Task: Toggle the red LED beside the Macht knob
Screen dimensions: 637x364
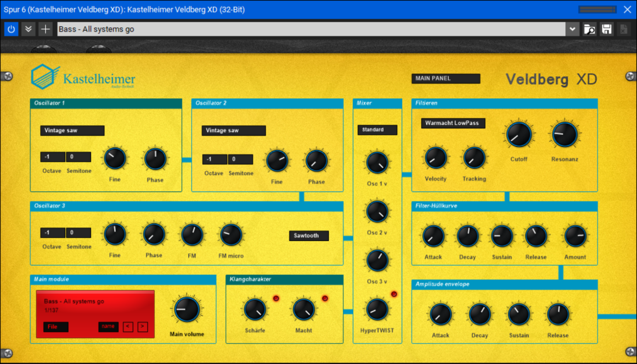Action: pos(325,298)
